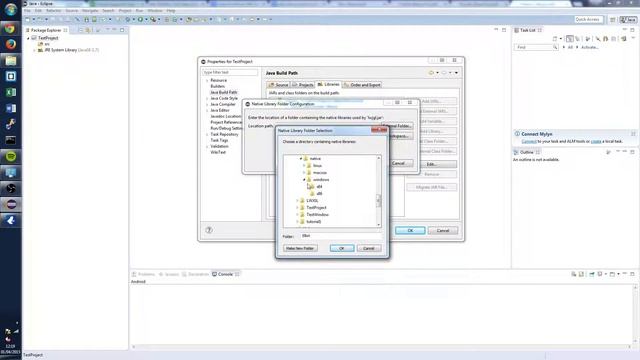Open Firefox from the taskbar
The width and height of the screenshot is (640, 360).
pyautogui.click(x=11, y=44)
